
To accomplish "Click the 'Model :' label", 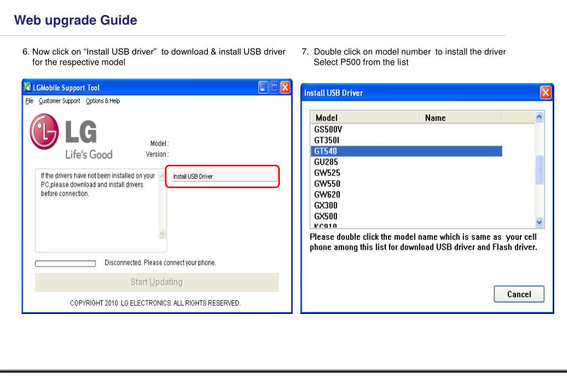I will point(160,143).
